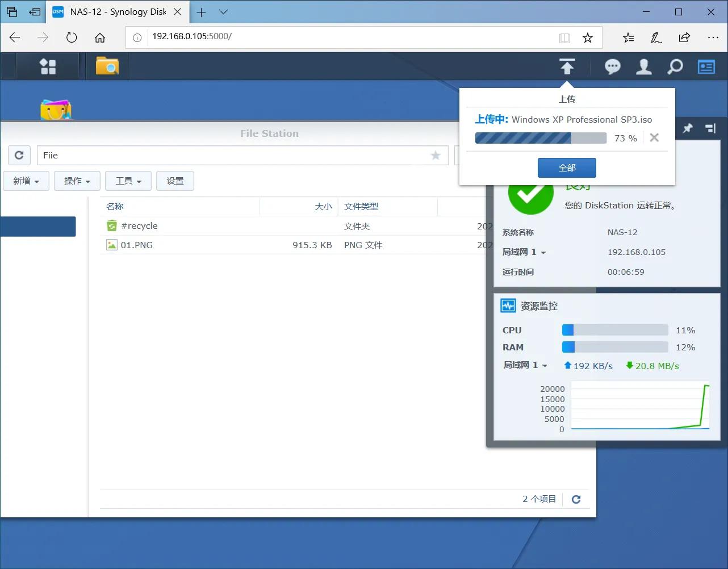Pin the widget panel
This screenshot has width=728, height=569.
[x=687, y=128]
